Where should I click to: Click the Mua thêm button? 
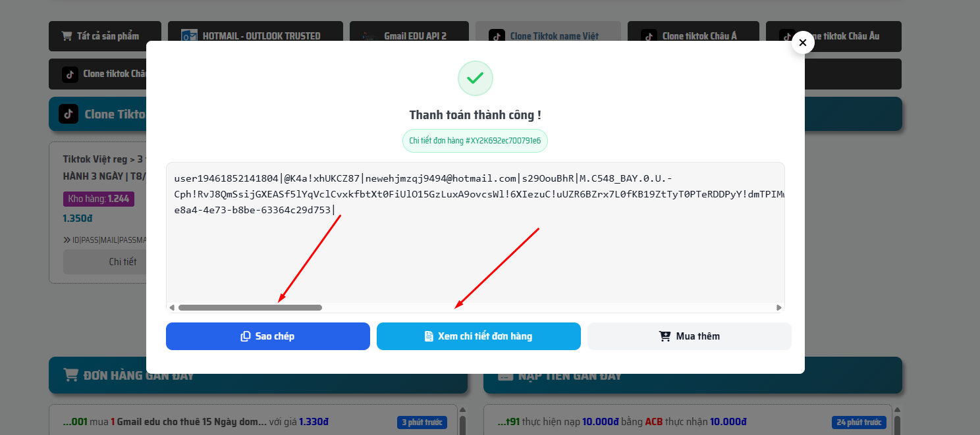[x=690, y=336]
